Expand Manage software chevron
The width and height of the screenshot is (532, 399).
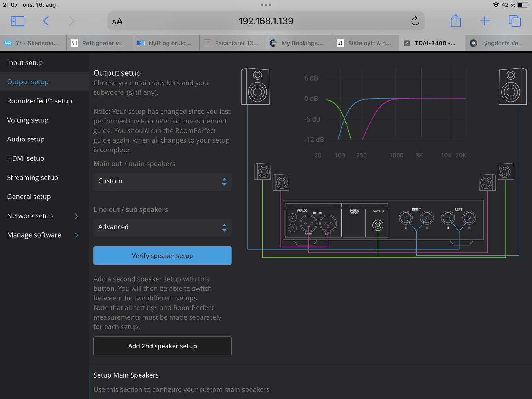[x=76, y=235]
